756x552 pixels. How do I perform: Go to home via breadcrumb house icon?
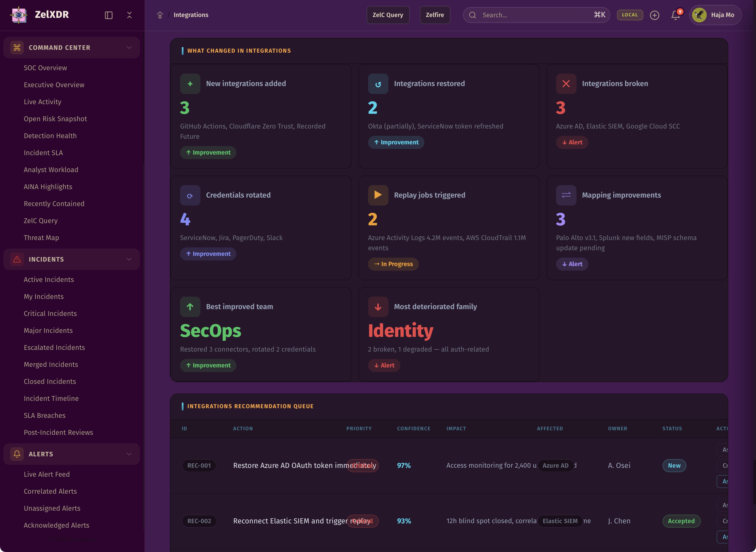click(x=160, y=15)
